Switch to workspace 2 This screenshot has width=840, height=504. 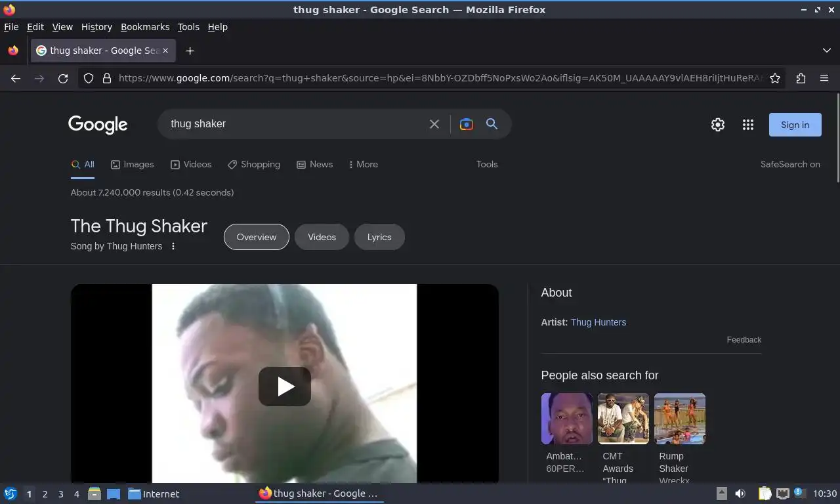click(x=45, y=494)
